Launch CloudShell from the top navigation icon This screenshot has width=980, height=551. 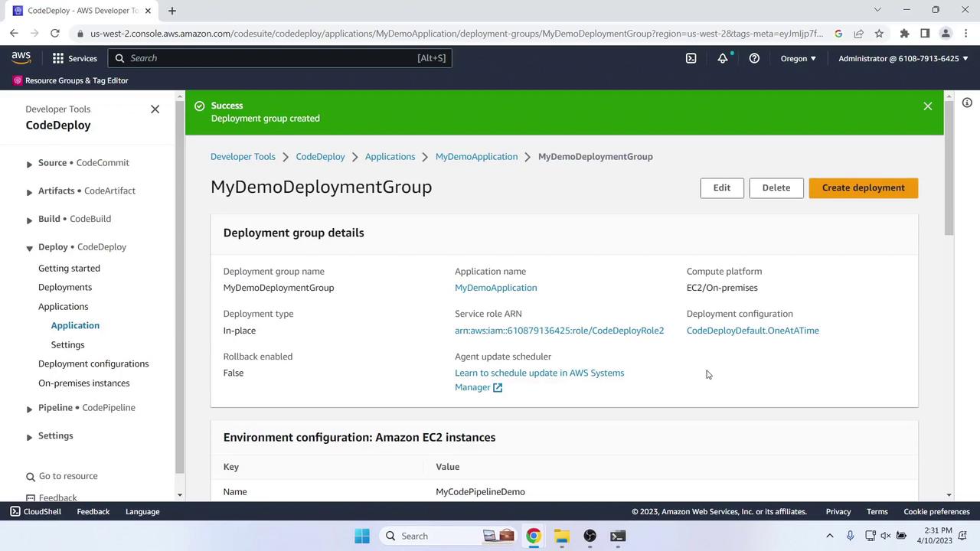point(691,58)
